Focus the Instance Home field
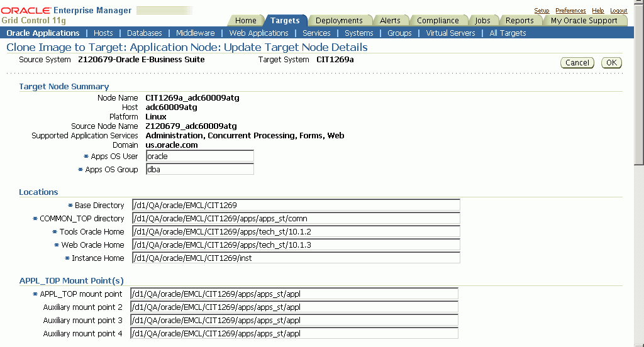 point(296,258)
